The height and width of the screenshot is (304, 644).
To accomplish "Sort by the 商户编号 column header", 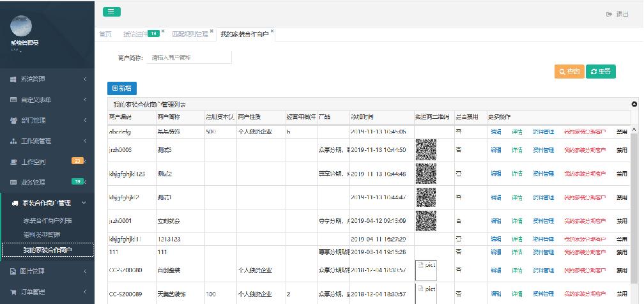I will (132, 117).
